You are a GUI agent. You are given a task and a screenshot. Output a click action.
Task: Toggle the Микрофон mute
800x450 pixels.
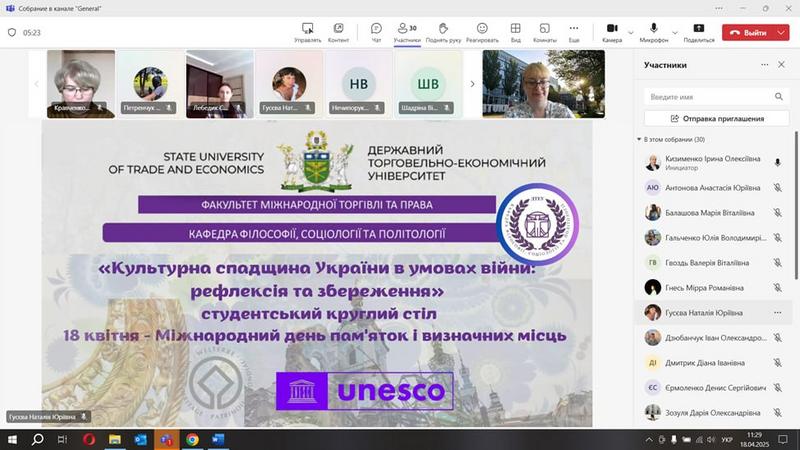tap(654, 33)
